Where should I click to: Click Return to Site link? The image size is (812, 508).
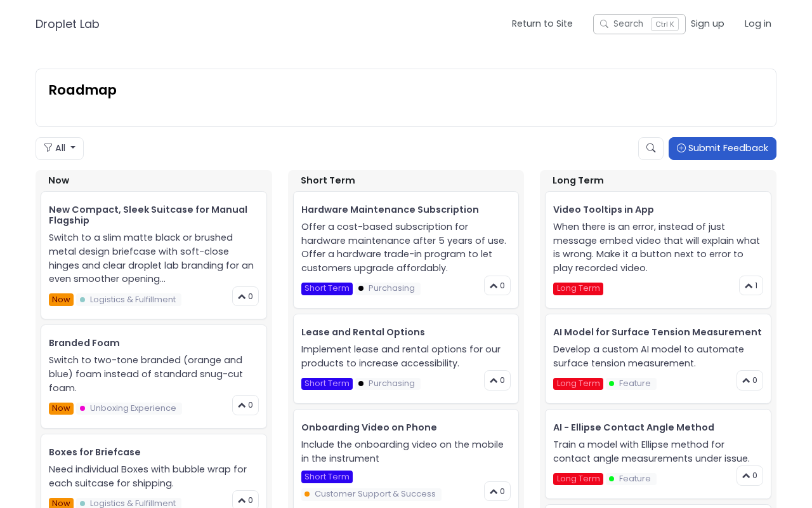(542, 24)
